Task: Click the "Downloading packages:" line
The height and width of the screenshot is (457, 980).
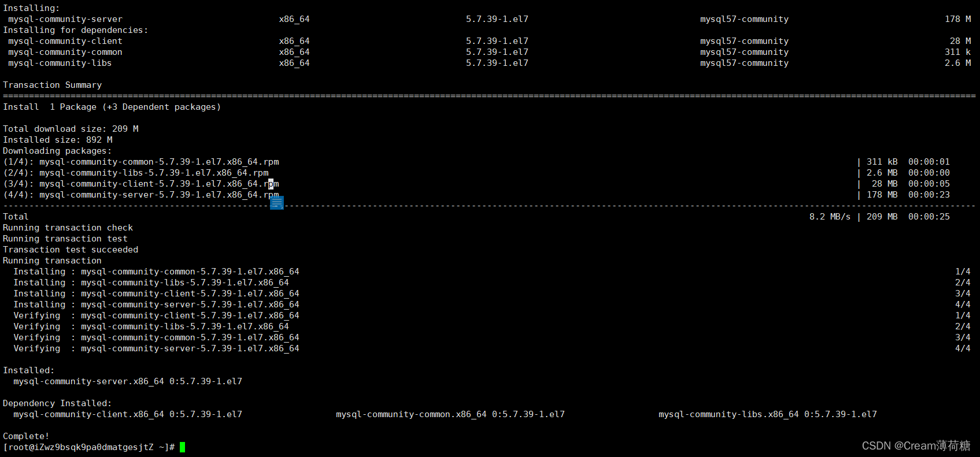Action: click(57, 151)
